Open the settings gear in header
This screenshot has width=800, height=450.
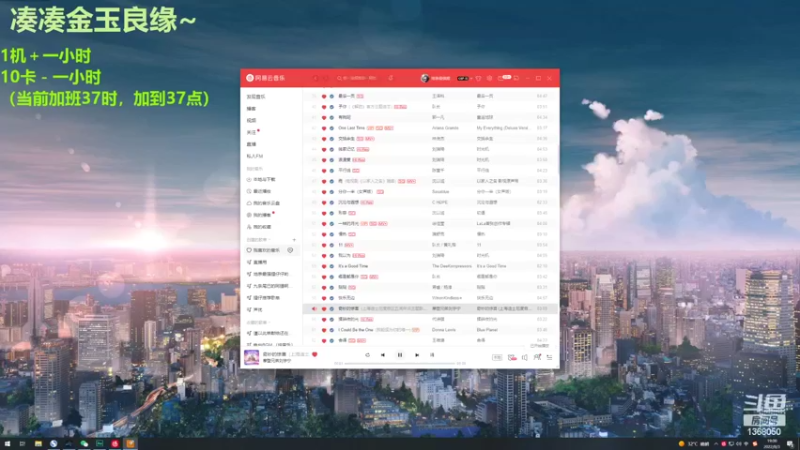pyautogui.click(x=489, y=78)
